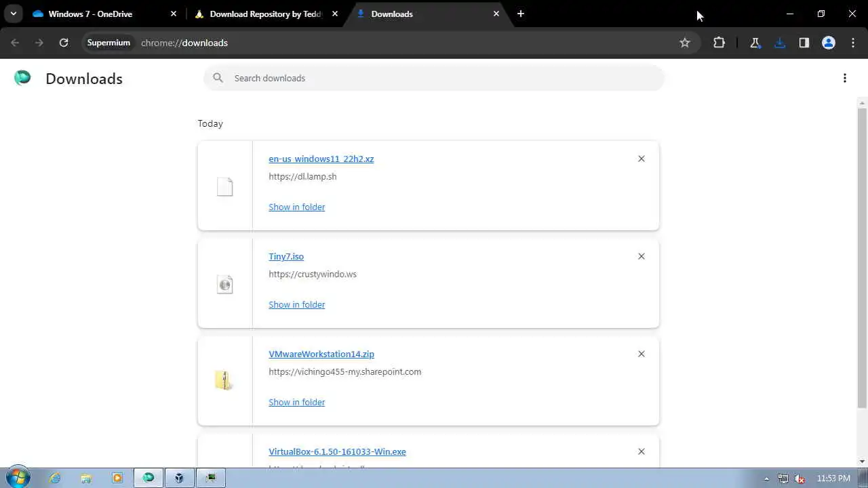Open the tab search dropdown arrow
The width and height of the screenshot is (868, 488).
[13, 14]
